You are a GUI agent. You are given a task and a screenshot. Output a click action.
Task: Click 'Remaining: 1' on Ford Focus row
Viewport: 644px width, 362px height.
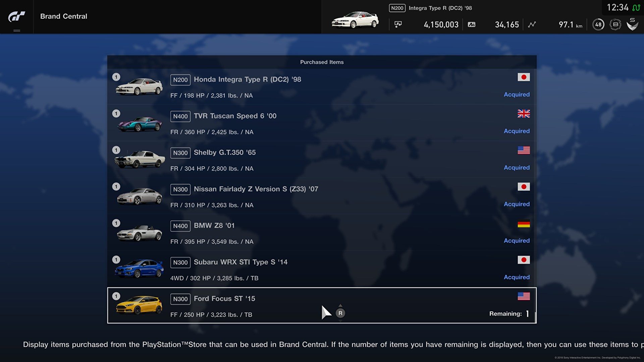click(x=509, y=314)
